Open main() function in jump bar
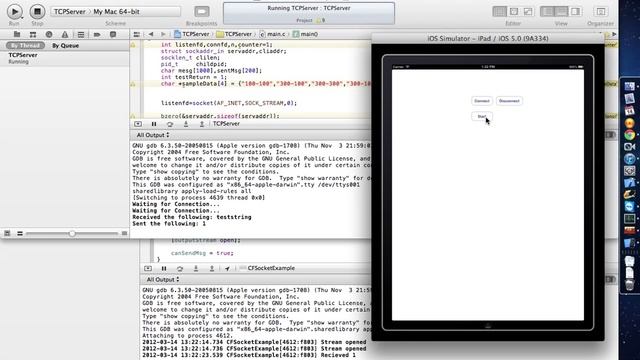This screenshot has width=640, height=360. (305, 34)
